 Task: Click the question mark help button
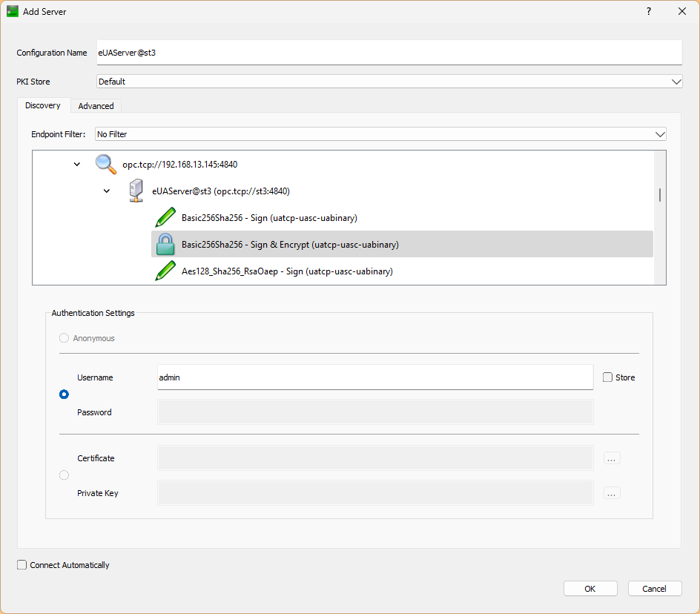click(x=648, y=11)
